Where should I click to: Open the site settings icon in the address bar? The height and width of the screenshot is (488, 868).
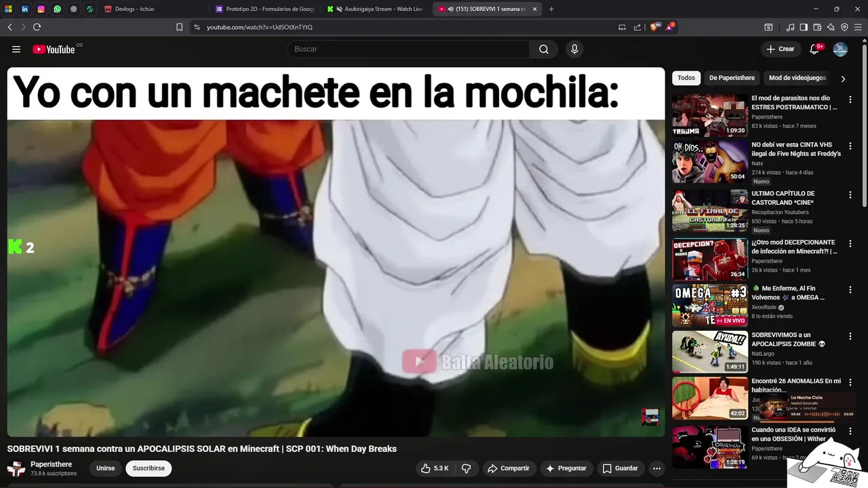(x=197, y=27)
